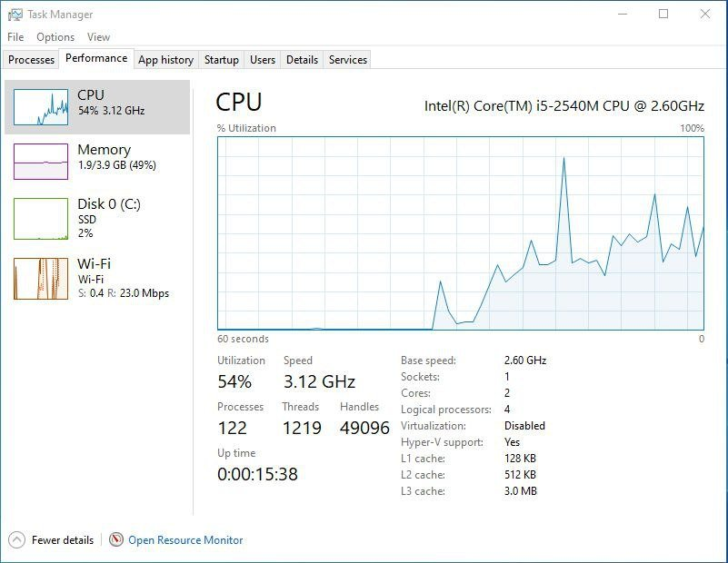
Task: Click the Fewer details button text
Action: tap(63, 539)
